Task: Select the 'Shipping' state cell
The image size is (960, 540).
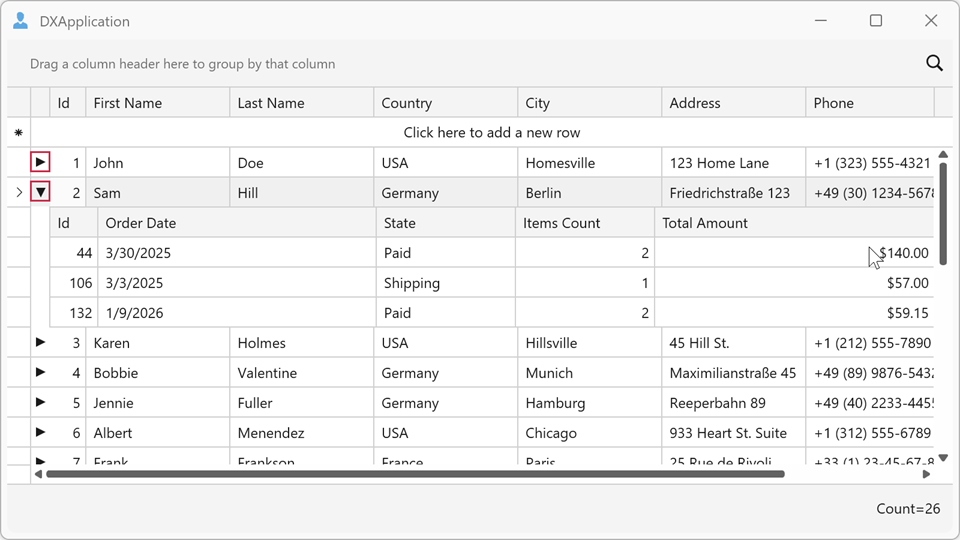Action: tap(446, 283)
